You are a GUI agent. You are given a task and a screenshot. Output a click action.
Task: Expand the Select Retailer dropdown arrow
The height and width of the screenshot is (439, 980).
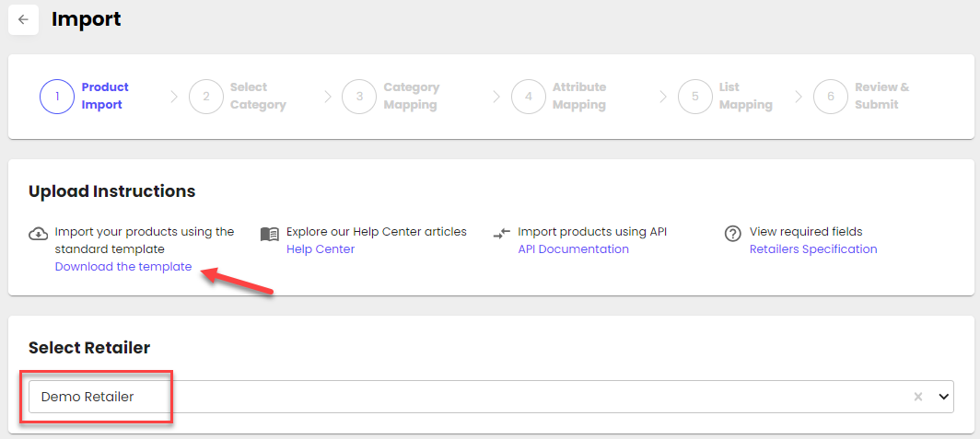(942, 397)
